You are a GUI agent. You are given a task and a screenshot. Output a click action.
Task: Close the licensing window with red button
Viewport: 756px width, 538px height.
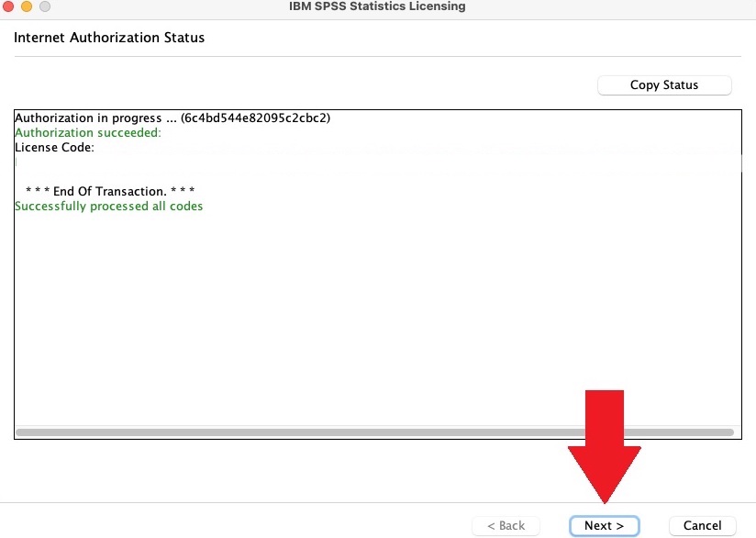coord(8,6)
